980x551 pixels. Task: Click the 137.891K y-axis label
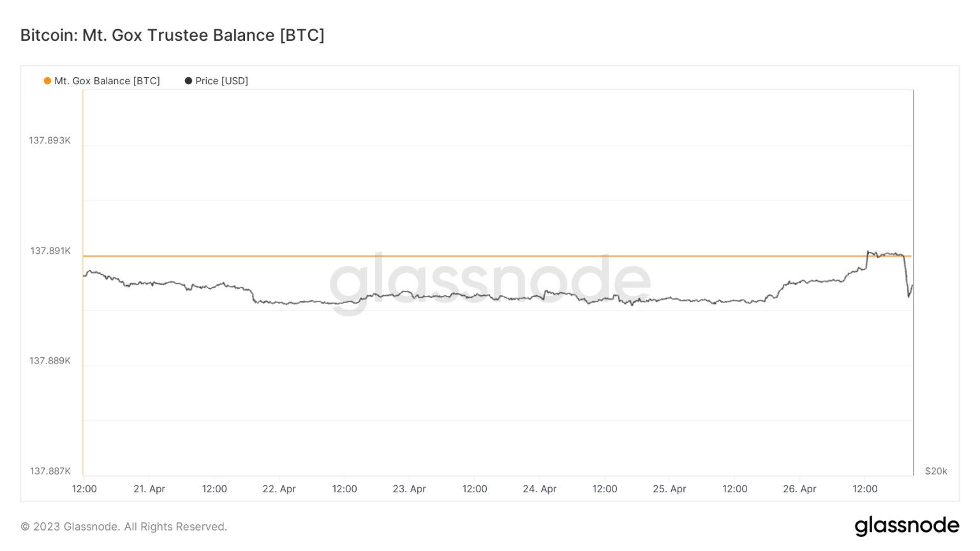click(x=50, y=251)
